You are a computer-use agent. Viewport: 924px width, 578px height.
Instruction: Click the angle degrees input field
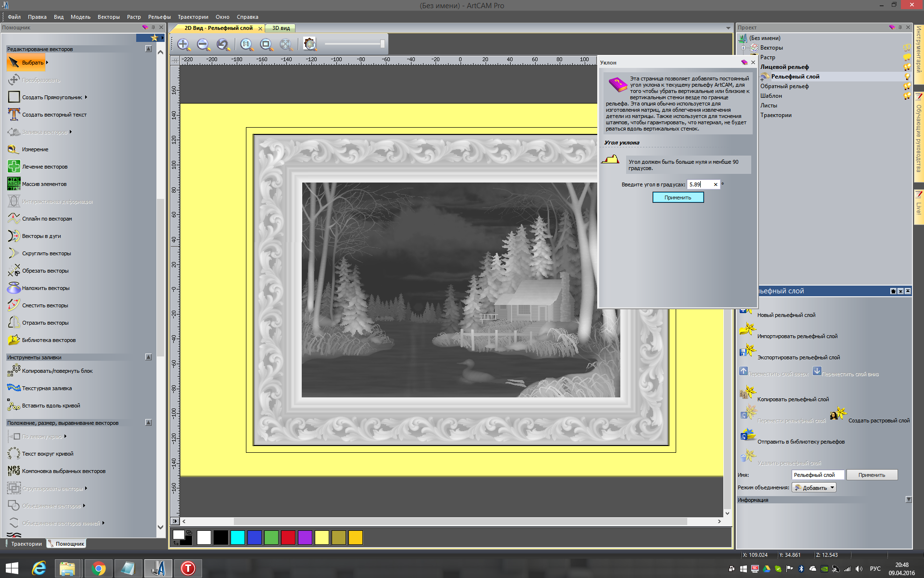[699, 184]
